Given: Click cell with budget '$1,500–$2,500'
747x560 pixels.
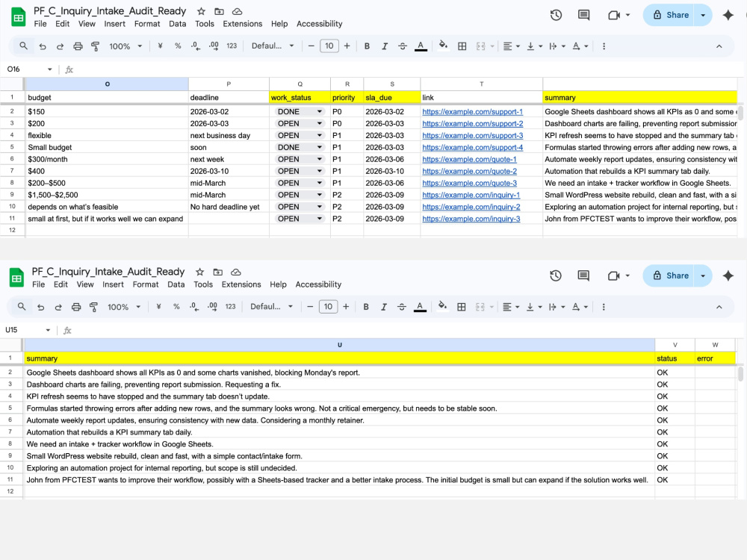Looking at the screenshot, I should [107, 195].
